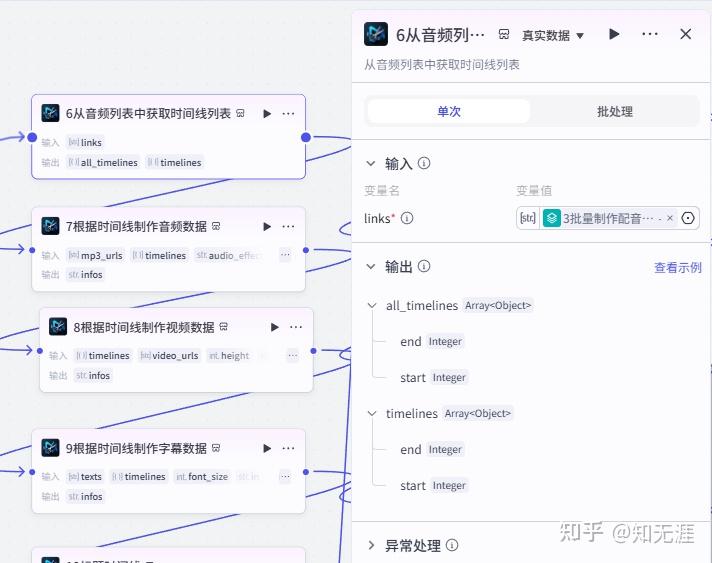Select the 单次 tab
This screenshot has height=563, width=712.
point(449,112)
